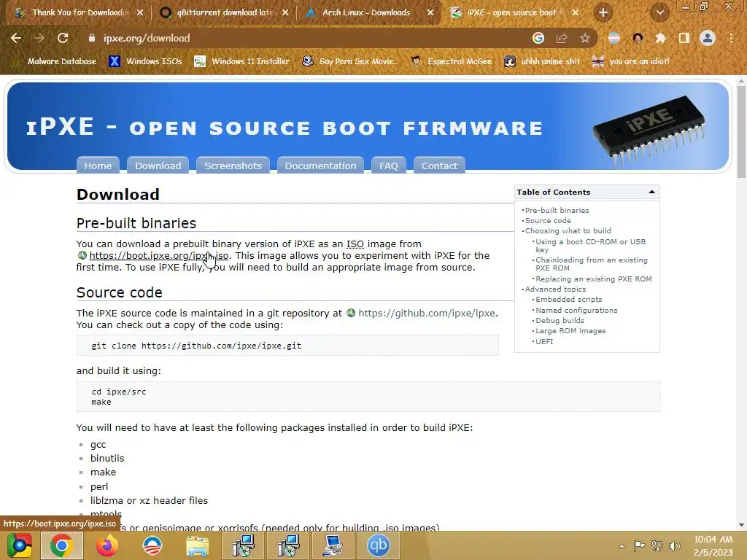This screenshot has height=560, width=747.
Task: Select the iPXE open source boot tab
Action: click(511, 12)
